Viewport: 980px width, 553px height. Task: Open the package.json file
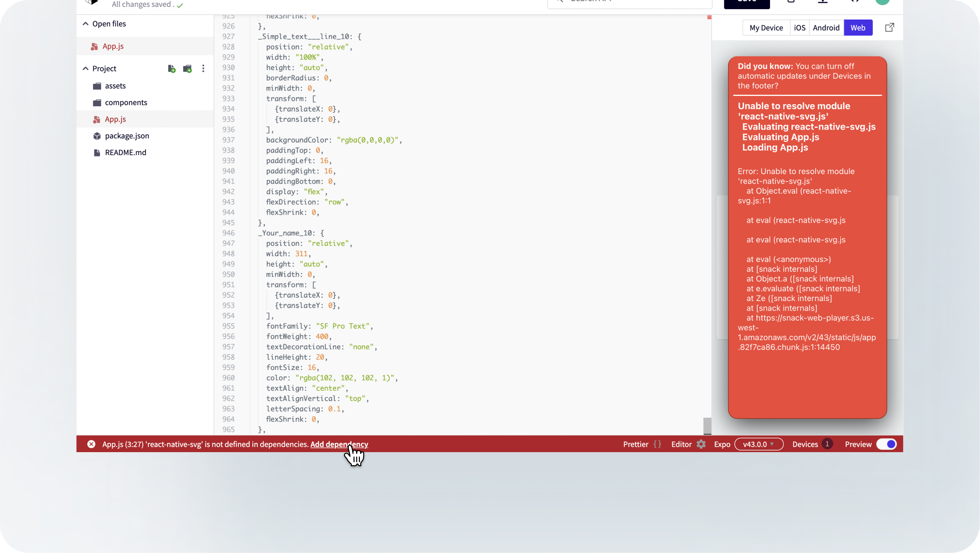[x=127, y=136]
